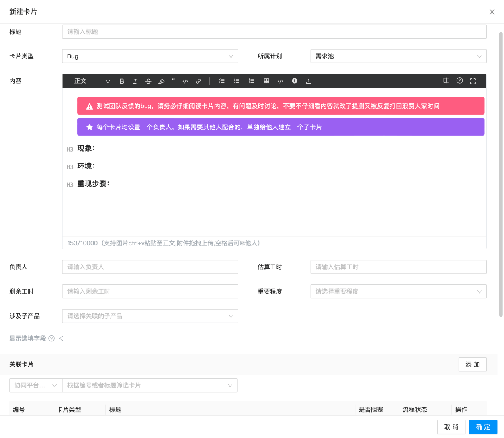Insert a checklist
Viewport: 504px width, 438px height.
click(x=222, y=81)
